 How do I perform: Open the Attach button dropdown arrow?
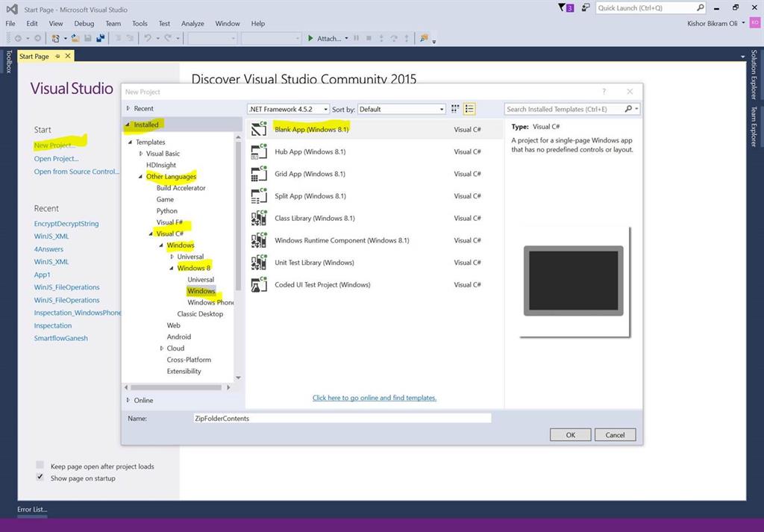click(346, 38)
